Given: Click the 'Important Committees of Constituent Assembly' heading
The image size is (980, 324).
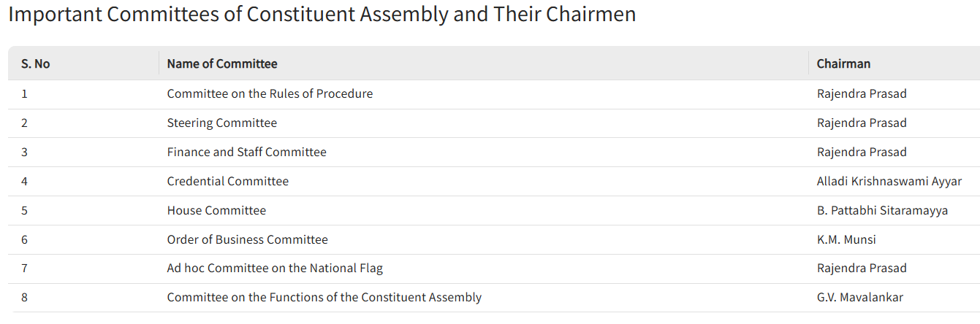Looking at the screenshot, I should click(x=322, y=15).
